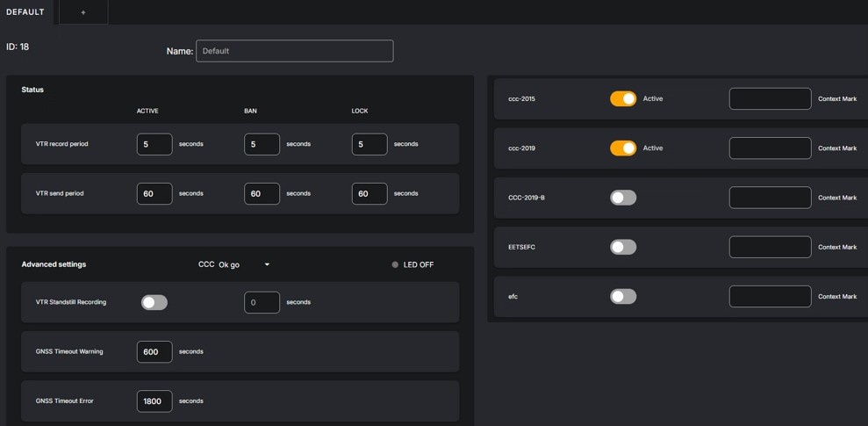Click the Active text beside ccc-2019
The image size is (868, 426).
pyautogui.click(x=653, y=148)
